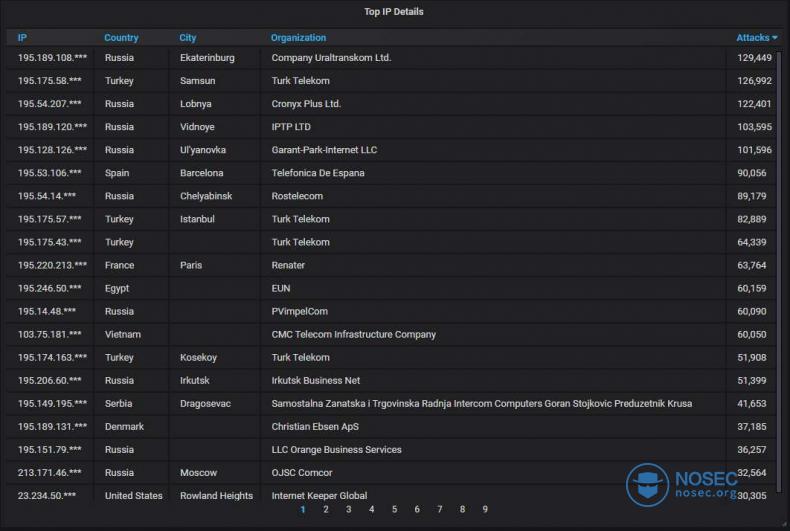Click the Lobnya city cell
Screen dimensions: 790x531
(x=195, y=104)
